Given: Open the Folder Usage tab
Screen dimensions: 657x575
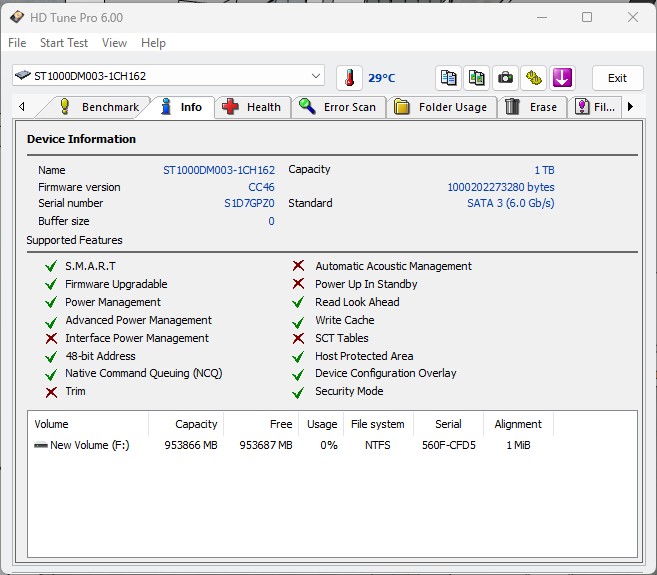Looking at the screenshot, I should pyautogui.click(x=441, y=107).
